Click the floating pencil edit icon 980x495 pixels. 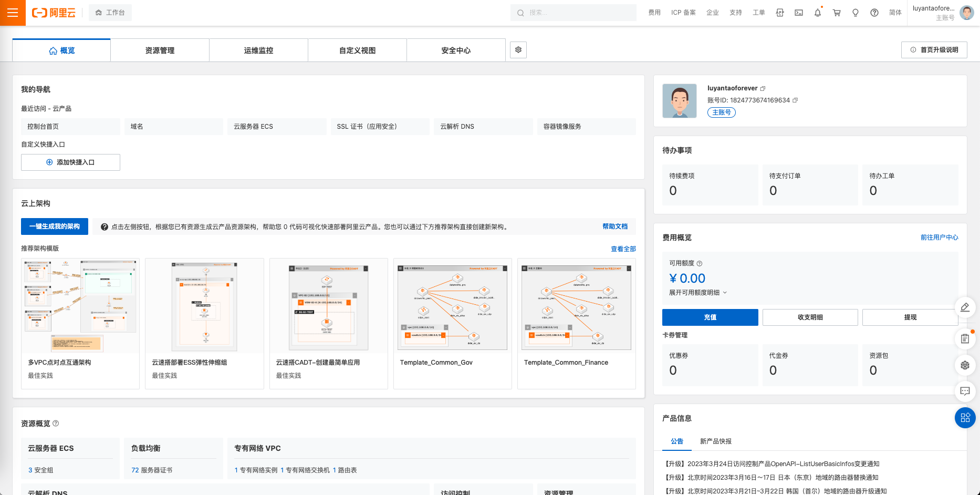[965, 307]
